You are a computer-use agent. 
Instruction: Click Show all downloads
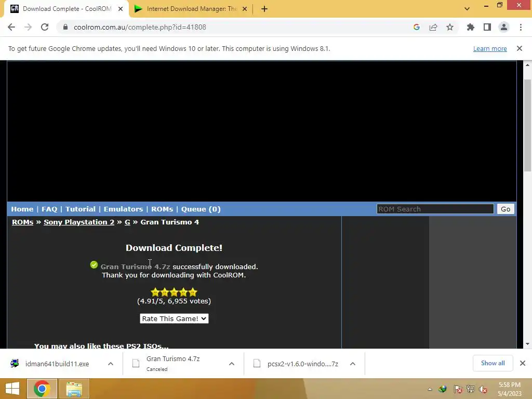(x=493, y=363)
